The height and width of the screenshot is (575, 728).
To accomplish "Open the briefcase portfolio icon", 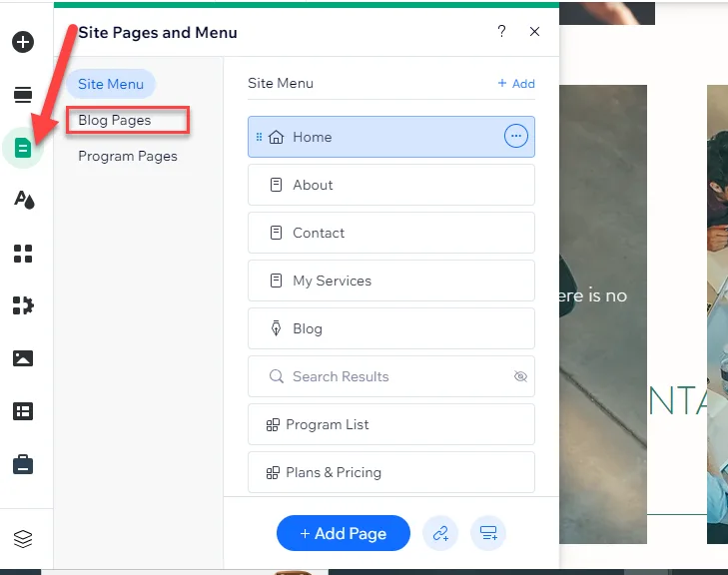I will 23,464.
